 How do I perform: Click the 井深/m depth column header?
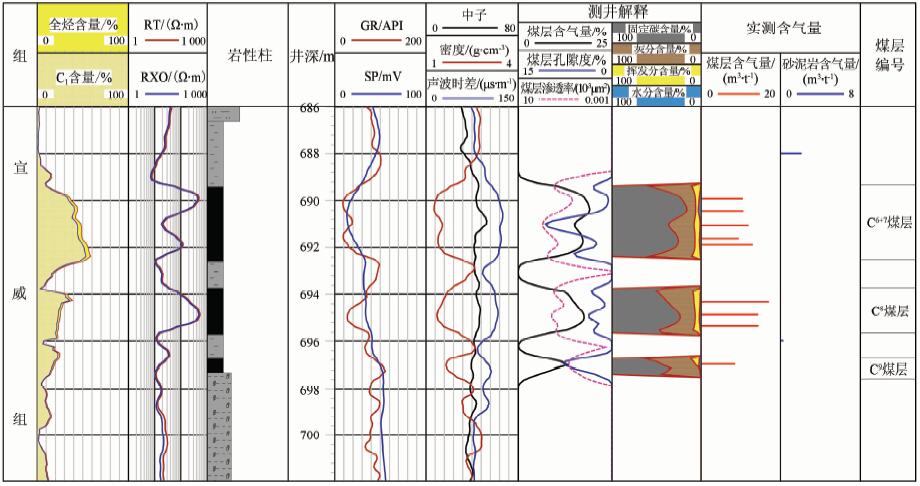coord(310,54)
